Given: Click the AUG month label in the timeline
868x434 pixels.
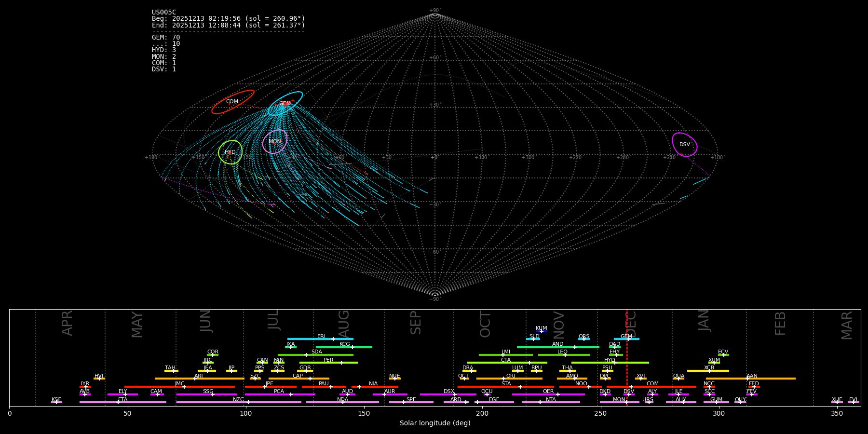Looking at the screenshot, I should click(x=344, y=325).
